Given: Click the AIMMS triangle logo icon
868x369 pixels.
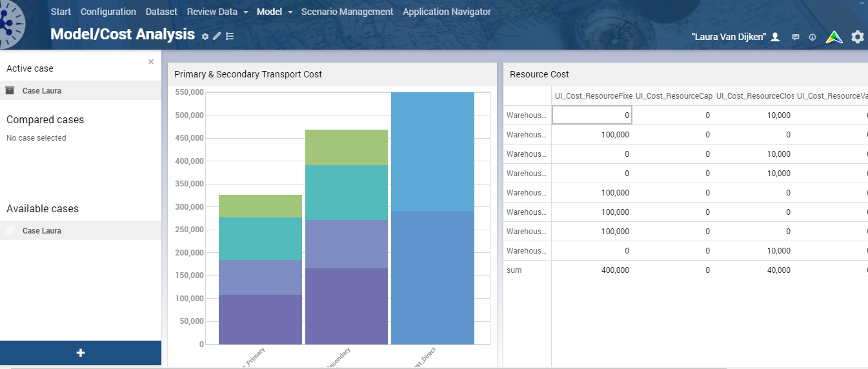Looking at the screenshot, I should pos(835,37).
